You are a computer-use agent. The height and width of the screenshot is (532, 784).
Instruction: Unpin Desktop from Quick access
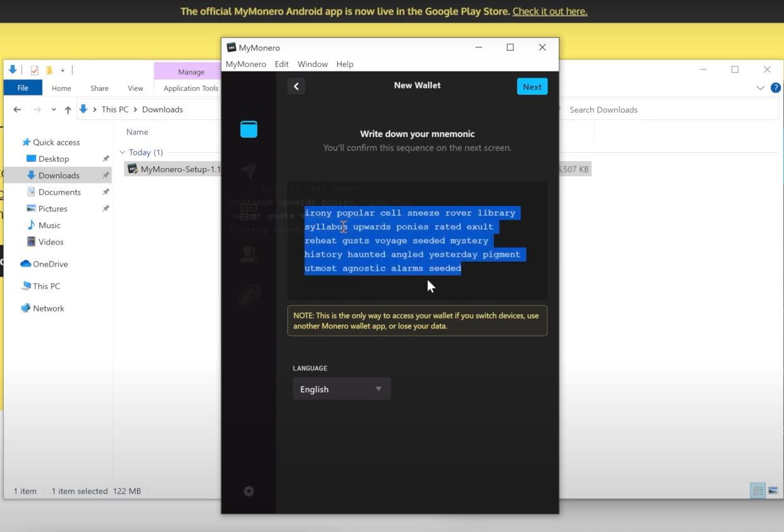[106, 159]
